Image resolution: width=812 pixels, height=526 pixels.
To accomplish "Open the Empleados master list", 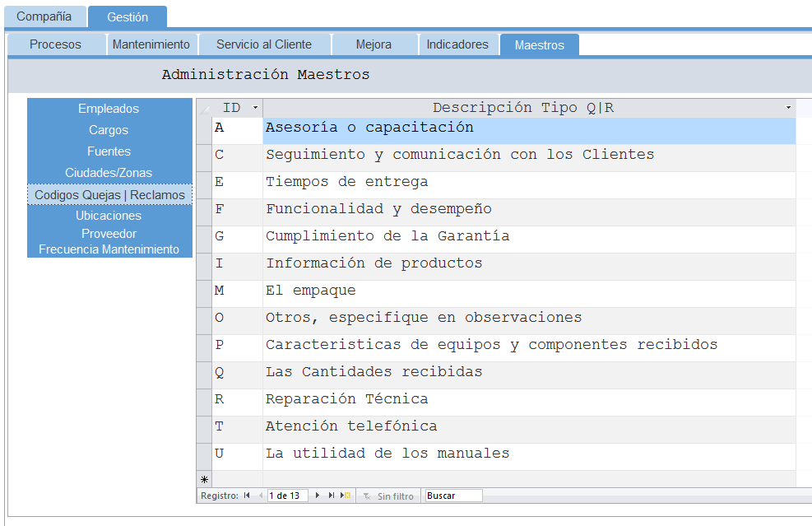I will point(109,109).
